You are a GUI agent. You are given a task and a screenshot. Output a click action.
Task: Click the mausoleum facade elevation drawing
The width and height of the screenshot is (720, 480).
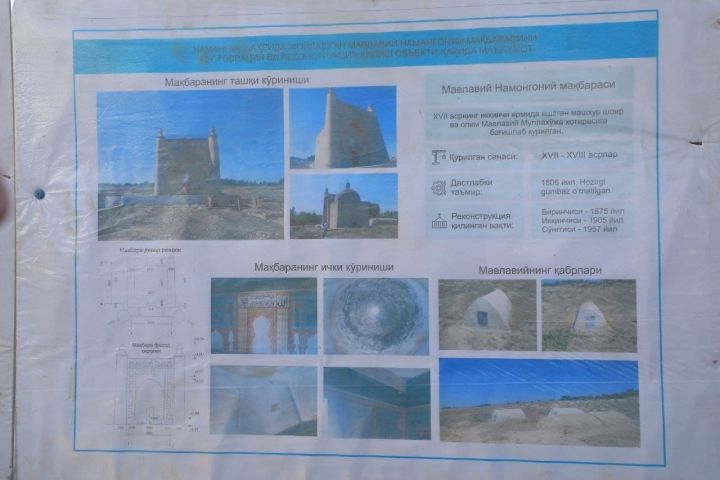(151, 385)
